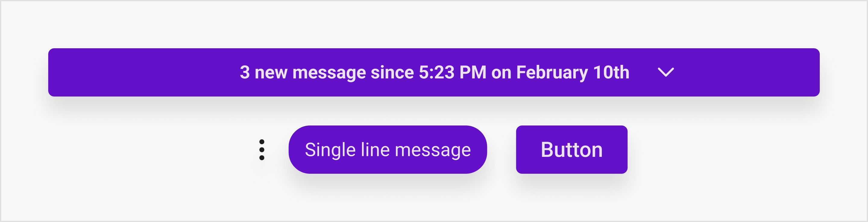Screen dimensions: 868x222
Task: Click the purple notification banner bar
Action: (434, 72)
